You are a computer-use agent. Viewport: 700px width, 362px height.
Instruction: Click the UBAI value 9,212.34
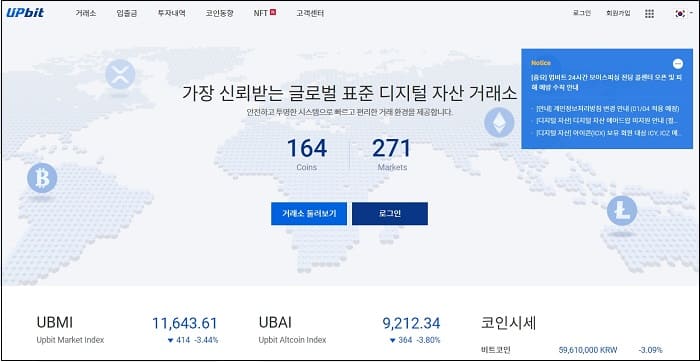[x=411, y=323]
